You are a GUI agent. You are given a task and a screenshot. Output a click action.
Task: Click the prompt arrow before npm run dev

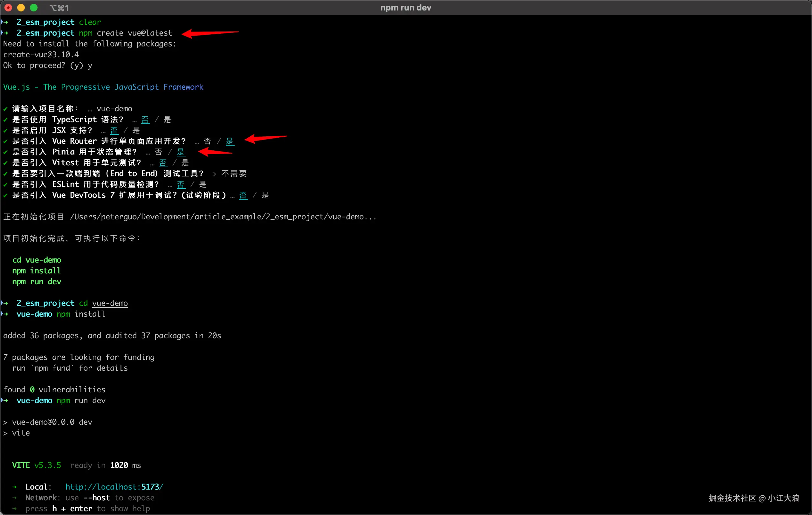pyautogui.click(x=5, y=400)
